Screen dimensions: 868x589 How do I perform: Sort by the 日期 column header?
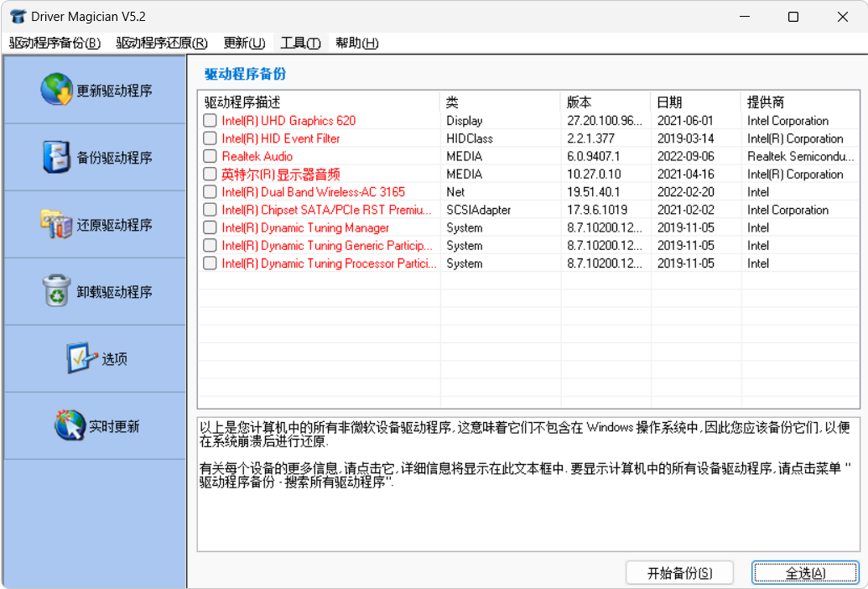[x=696, y=102]
